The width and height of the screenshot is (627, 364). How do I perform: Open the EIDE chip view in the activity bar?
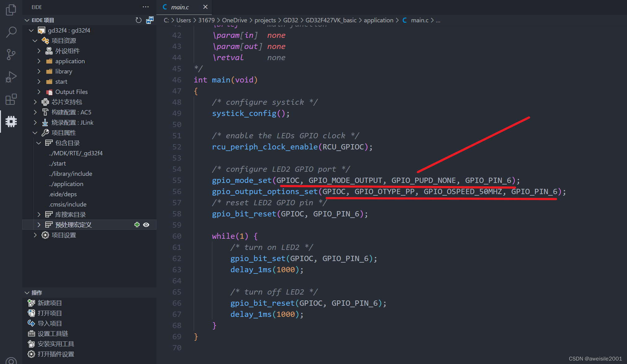pyautogui.click(x=11, y=122)
